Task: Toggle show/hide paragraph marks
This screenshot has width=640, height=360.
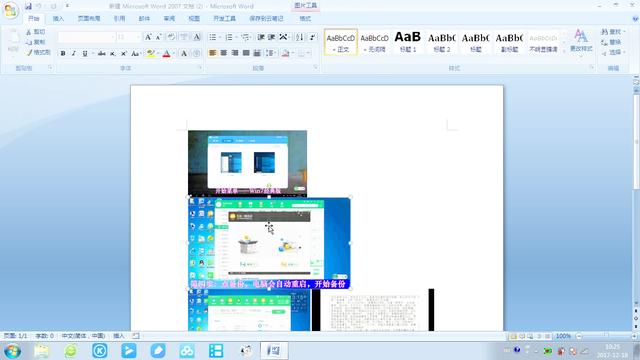Action: (x=313, y=37)
